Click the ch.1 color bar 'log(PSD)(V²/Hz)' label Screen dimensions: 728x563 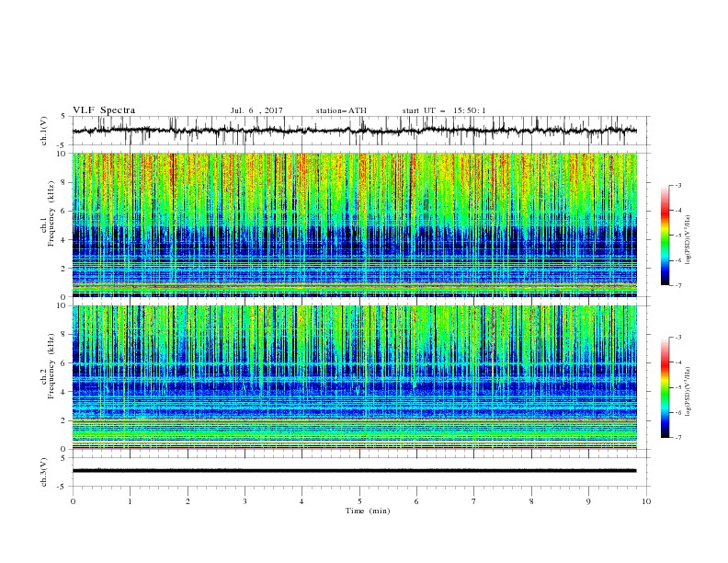[x=688, y=240]
